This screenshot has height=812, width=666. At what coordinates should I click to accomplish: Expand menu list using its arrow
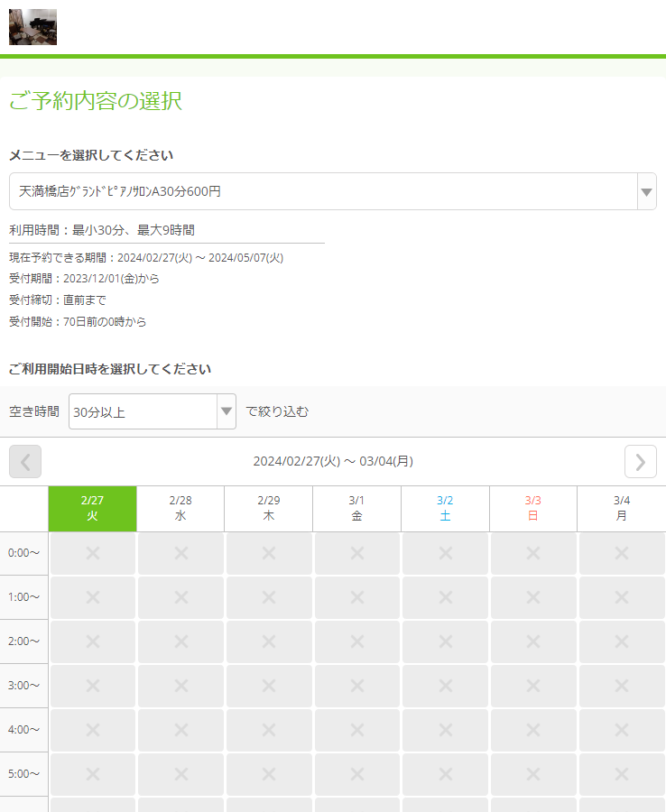[x=646, y=191]
